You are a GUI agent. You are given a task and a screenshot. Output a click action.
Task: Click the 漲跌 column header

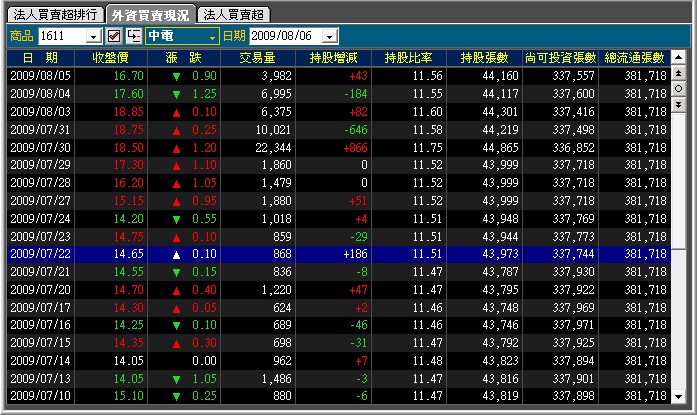184,58
